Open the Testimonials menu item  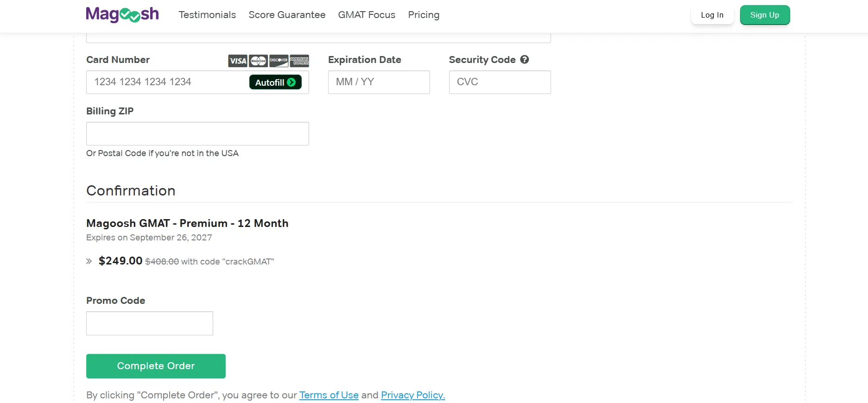point(207,15)
